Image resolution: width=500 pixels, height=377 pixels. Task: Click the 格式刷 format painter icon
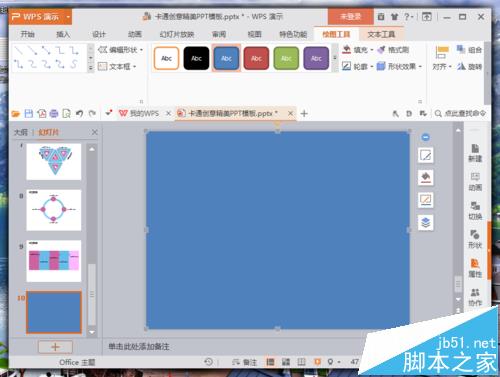point(393,50)
